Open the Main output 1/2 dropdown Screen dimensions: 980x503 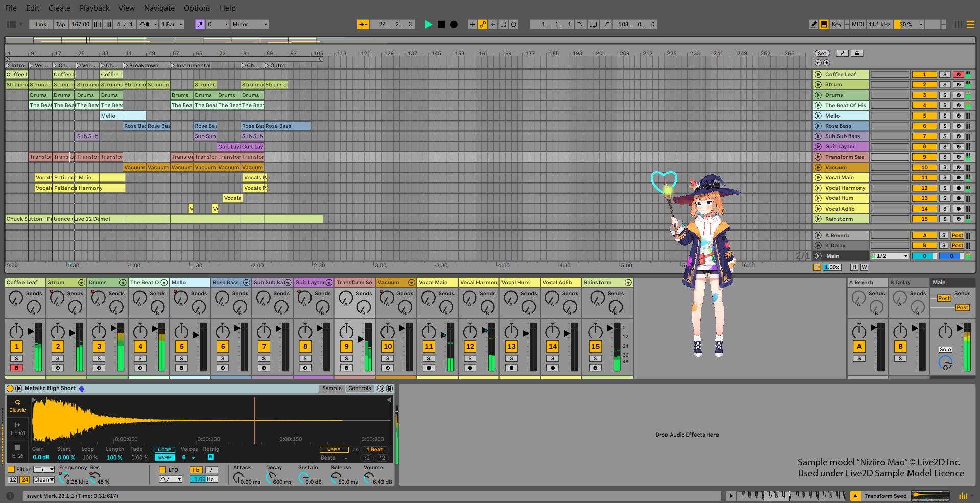[890, 256]
